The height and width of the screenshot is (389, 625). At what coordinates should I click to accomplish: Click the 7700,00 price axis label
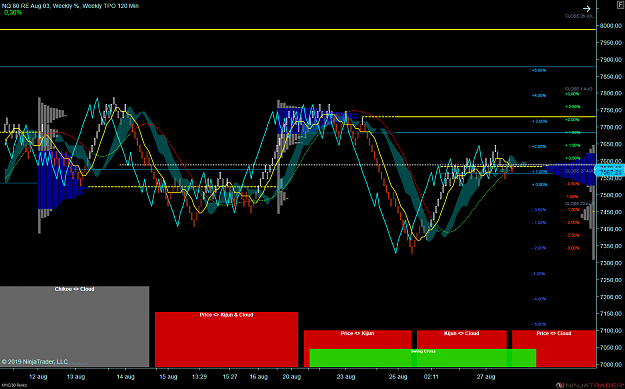tap(611, 128)
